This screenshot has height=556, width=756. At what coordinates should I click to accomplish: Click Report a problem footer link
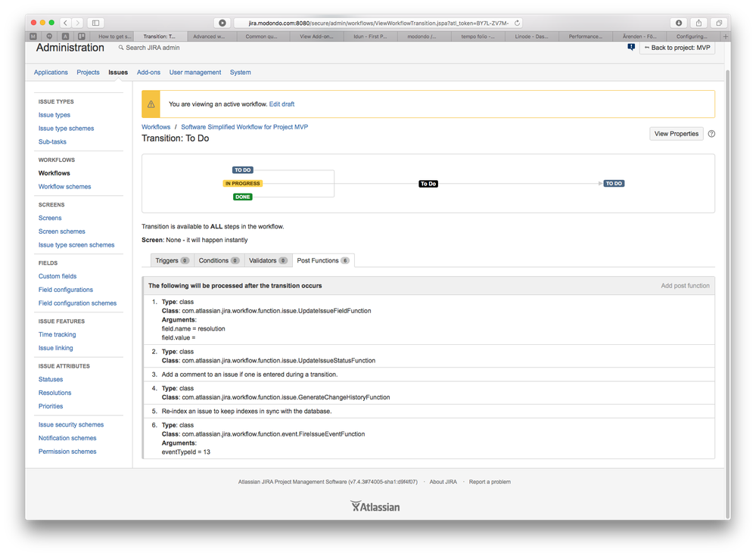point(490,482)
